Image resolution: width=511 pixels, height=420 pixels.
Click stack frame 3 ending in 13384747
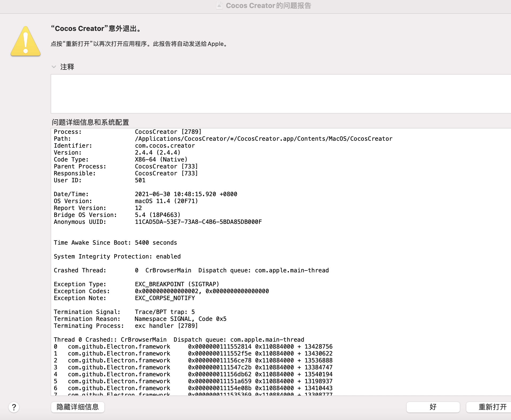(x=193, y=367)
